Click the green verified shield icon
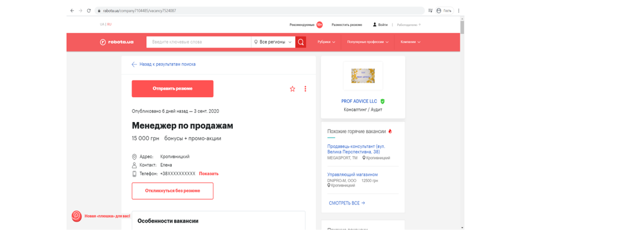 [x=382, y=101]
